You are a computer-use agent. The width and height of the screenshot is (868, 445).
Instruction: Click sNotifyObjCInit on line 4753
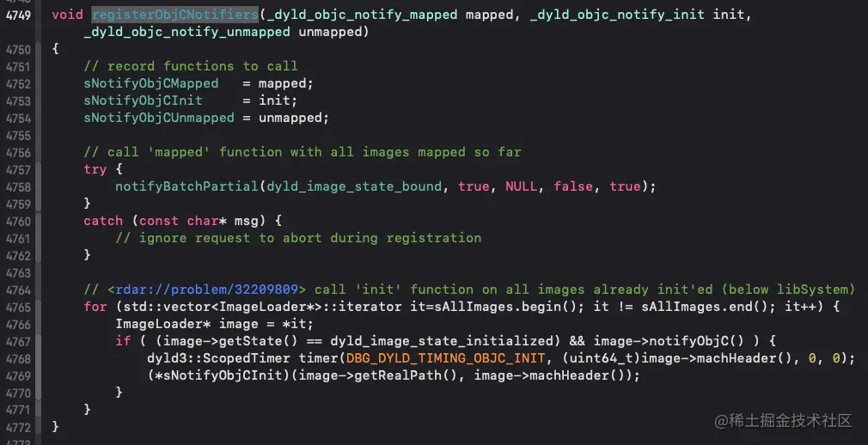144,101
